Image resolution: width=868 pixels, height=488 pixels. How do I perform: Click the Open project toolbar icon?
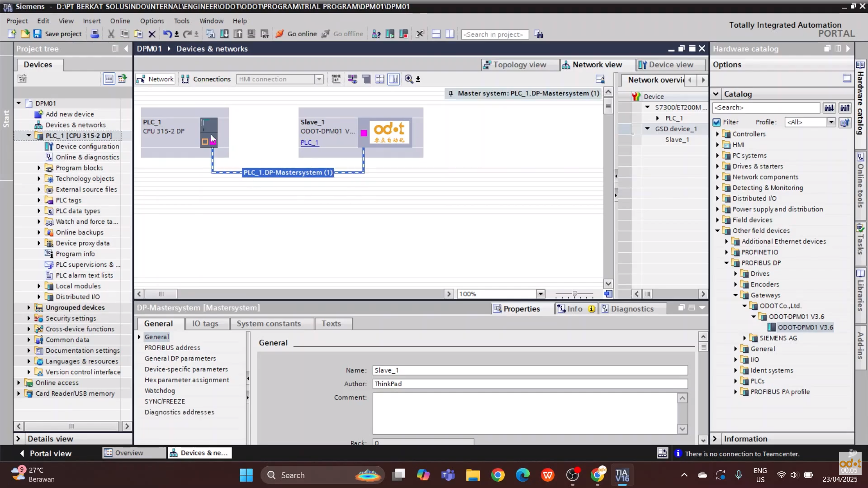[25, 34]
